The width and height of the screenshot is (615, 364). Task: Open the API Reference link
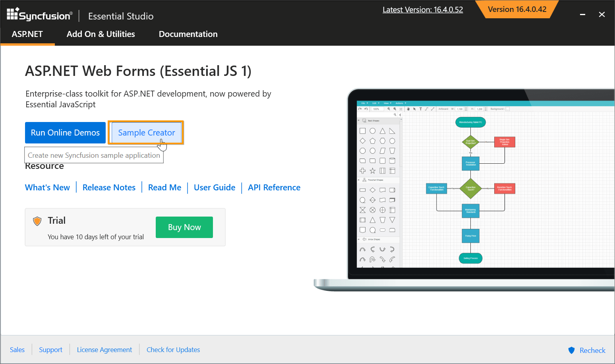(274, 188)
